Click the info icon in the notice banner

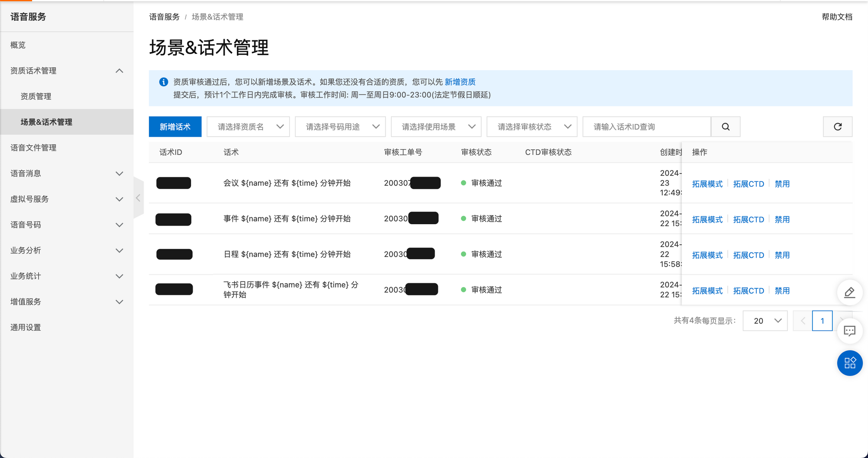(164, 82)
